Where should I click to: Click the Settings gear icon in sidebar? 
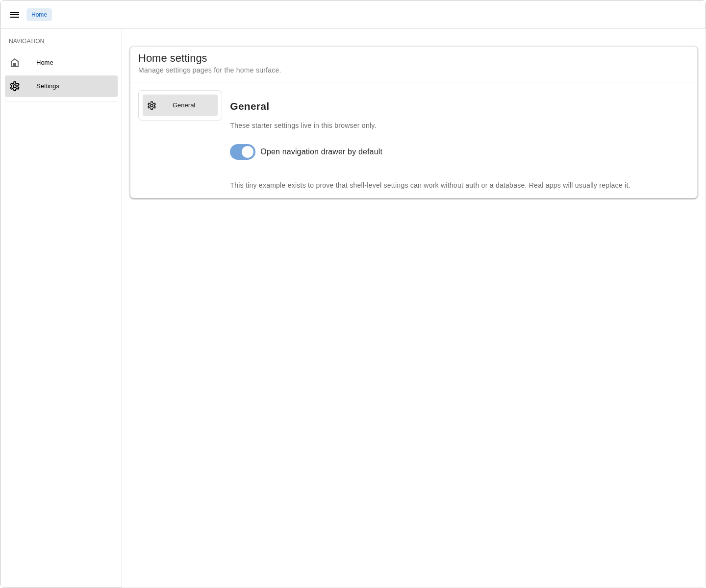point(15,86)
